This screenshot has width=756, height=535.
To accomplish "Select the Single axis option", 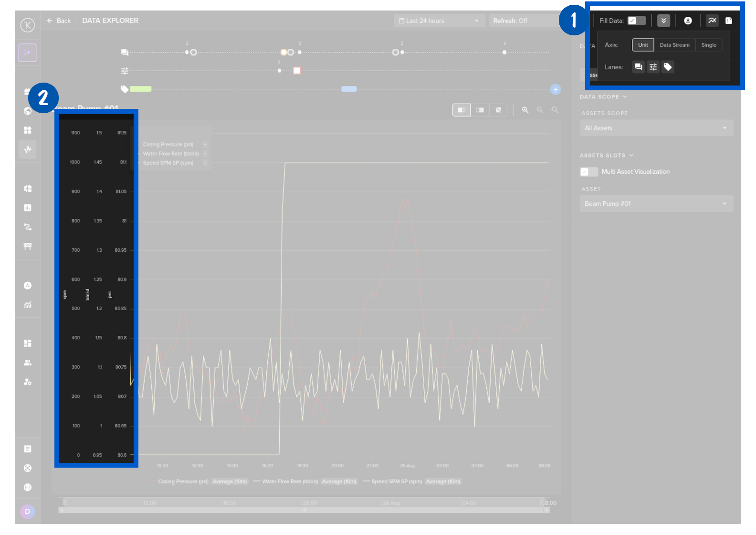I will click(708, 45).
